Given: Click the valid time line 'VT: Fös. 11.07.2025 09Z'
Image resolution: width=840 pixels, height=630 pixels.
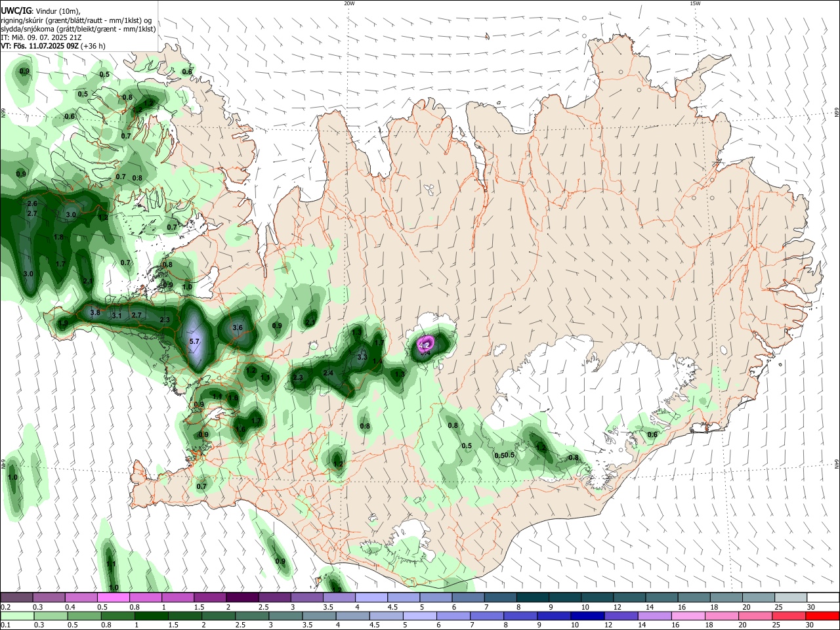Looking at the screenshot, I should pos(40,46).
